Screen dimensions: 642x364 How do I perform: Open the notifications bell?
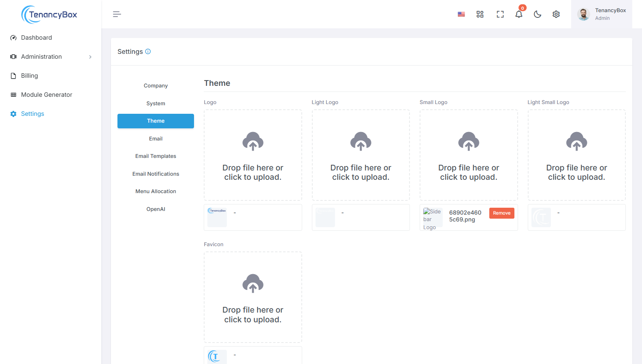tap(519, 14)
